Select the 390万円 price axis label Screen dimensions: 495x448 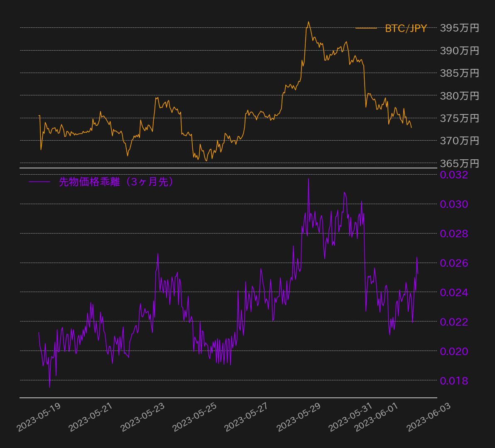459,51
